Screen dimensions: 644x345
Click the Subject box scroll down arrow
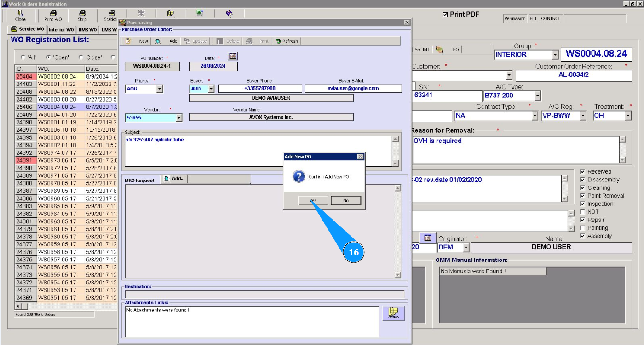[395, 164]
